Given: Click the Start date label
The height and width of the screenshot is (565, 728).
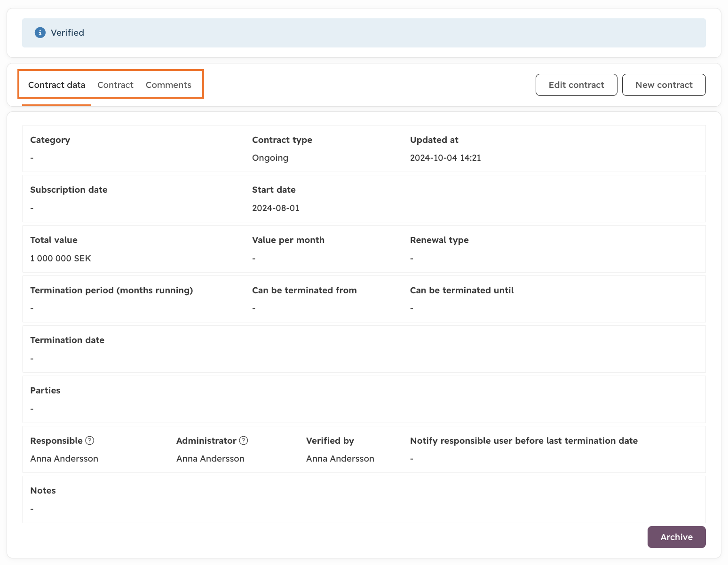Looking at the screenshot, I should point(274,190).
